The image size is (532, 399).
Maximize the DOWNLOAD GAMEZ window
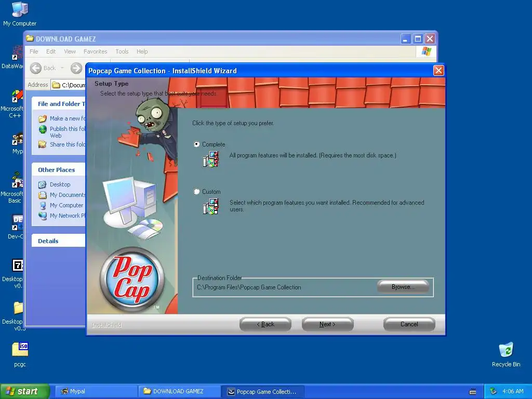pos(418,38)
